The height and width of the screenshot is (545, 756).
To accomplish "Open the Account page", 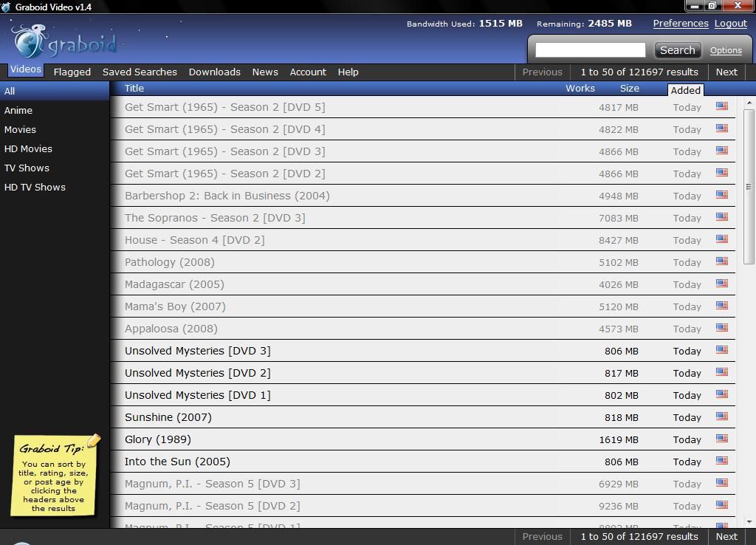I will coord(308,72).
